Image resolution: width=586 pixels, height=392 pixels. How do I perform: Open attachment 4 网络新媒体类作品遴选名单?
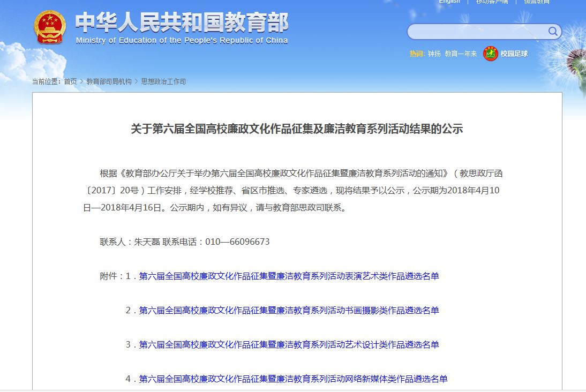tap(293, 379)
